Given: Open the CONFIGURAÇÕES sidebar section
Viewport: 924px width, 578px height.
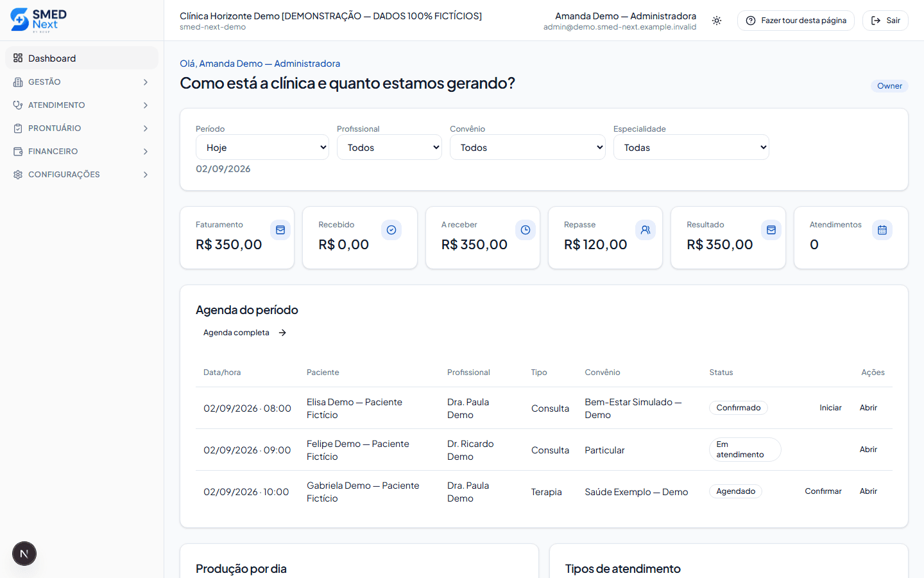Looking at the screenshot, I should pyautogui.click(x=81, y=175).
